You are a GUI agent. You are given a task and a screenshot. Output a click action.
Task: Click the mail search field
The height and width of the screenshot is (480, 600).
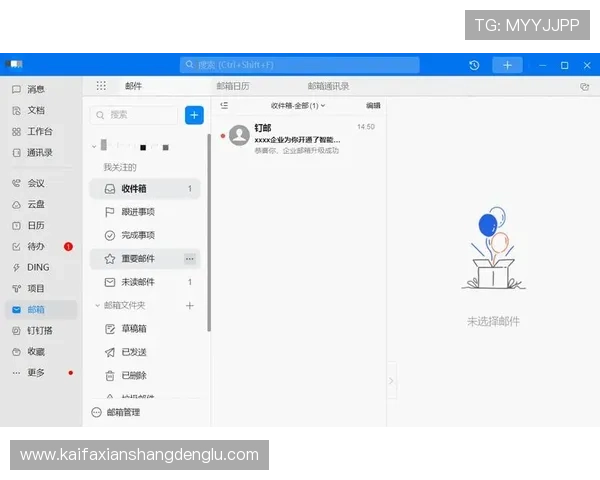click(x=134, y=115)
